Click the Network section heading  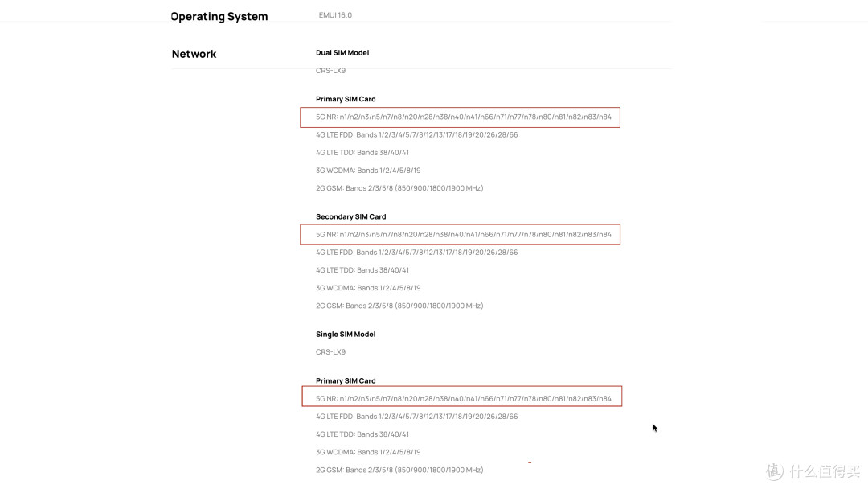click(x=194, y=54)
